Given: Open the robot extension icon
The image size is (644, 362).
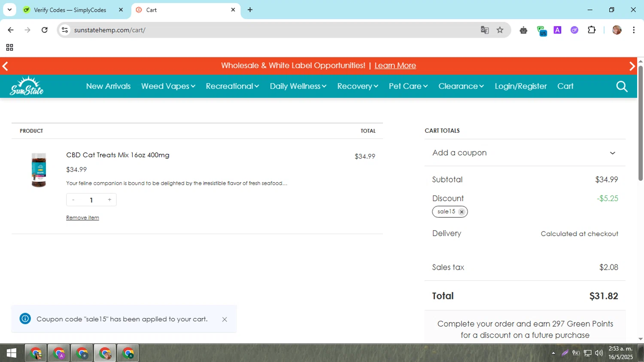Looking at the screenshot, I should coord(523,30).
